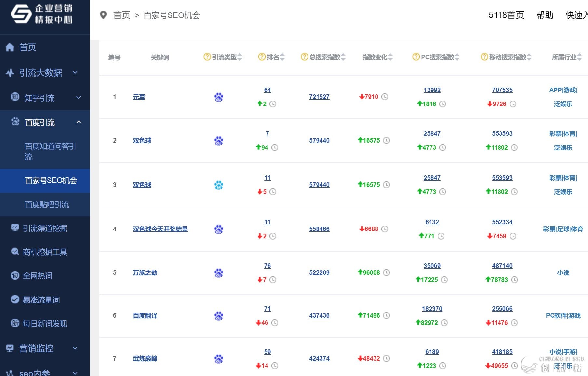The width and height of the screenshot is (588, 376).
Task: Click the location pin icon in breadcrumb
Action: pos(103,15)
